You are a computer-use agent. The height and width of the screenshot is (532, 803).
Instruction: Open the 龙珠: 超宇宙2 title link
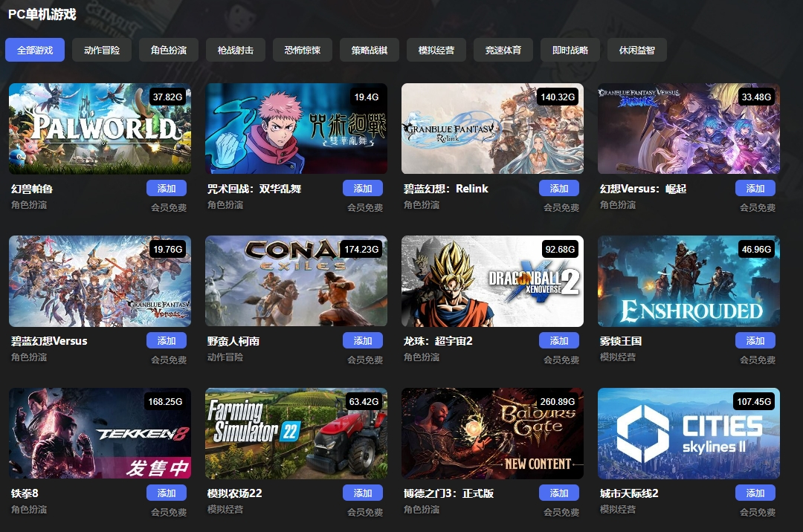[x=438, y=341]
